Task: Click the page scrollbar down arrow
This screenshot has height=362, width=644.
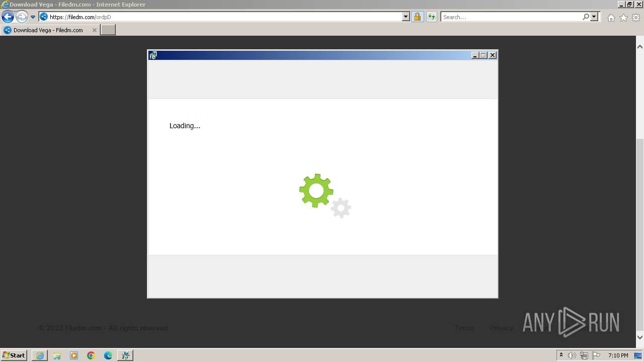Action: click(640, 337)
